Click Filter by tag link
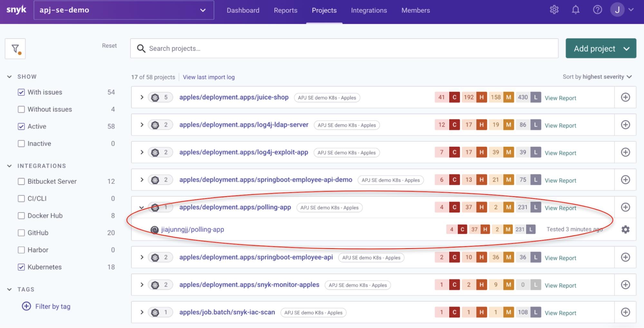This screenshot has width=644, height=328. click(53, 306)
